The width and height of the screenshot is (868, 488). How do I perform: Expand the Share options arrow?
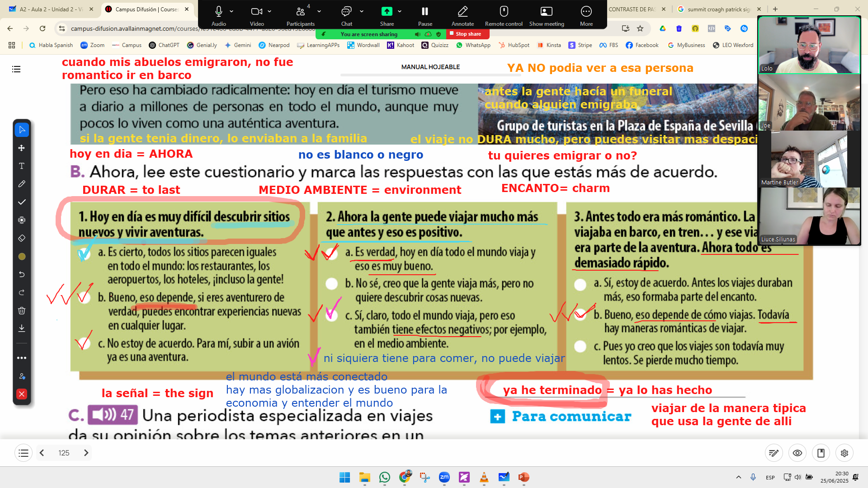tap(400, 11)
